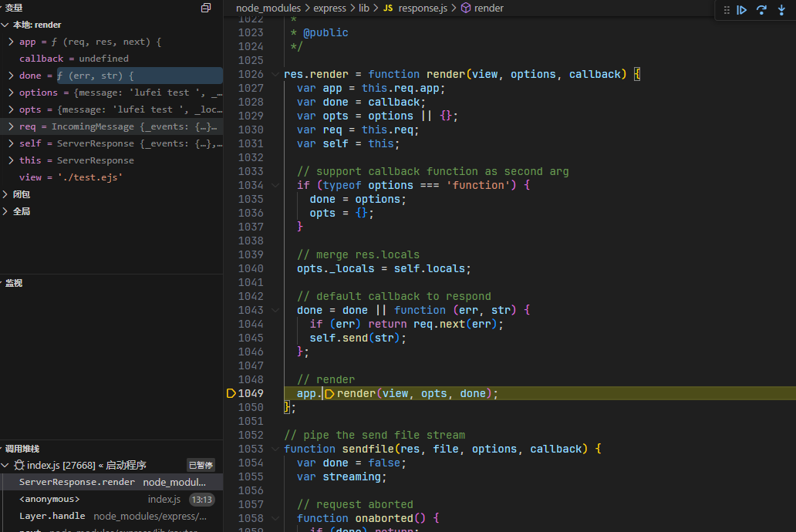
Task: Select the Layer.handle stack frame
Action: pos(52,516)
